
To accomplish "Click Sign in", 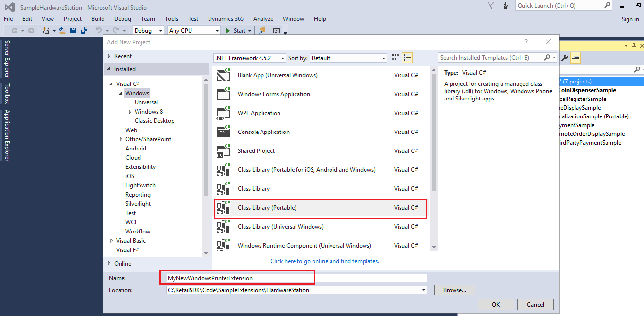I will pos(630,19).
